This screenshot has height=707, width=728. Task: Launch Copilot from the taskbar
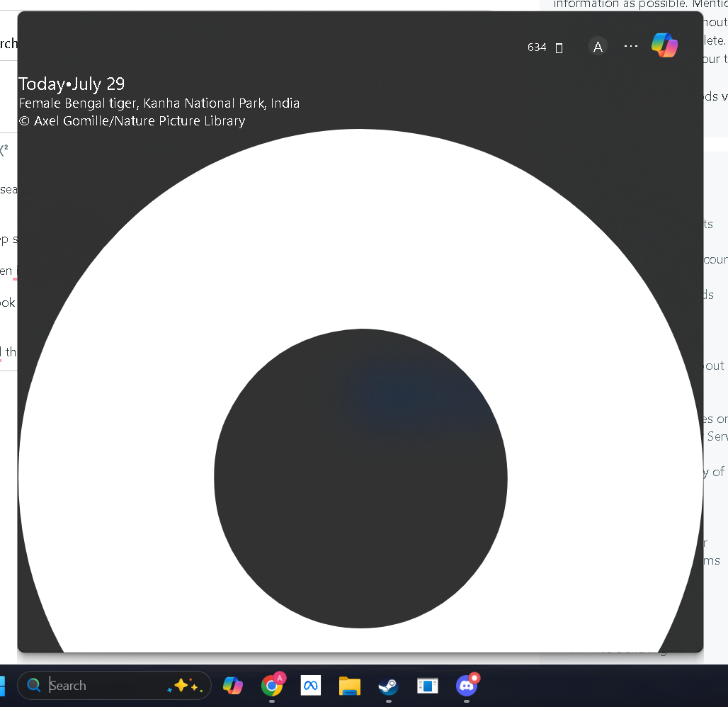[x=232, y=686]
